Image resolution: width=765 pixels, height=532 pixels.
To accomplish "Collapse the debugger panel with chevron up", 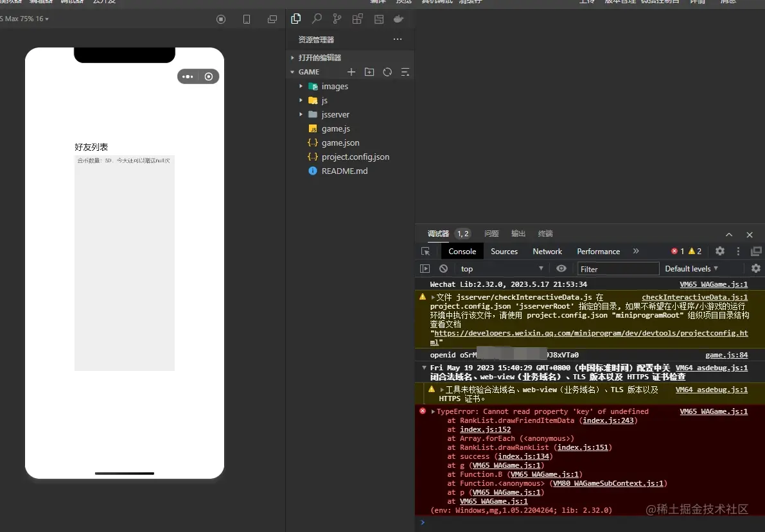I will (729, 234).
